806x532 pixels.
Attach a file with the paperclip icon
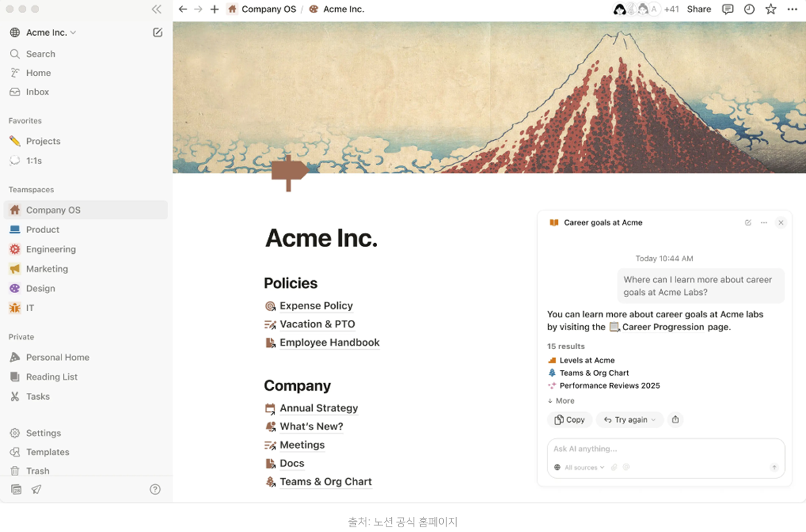[x=613, y=467]
